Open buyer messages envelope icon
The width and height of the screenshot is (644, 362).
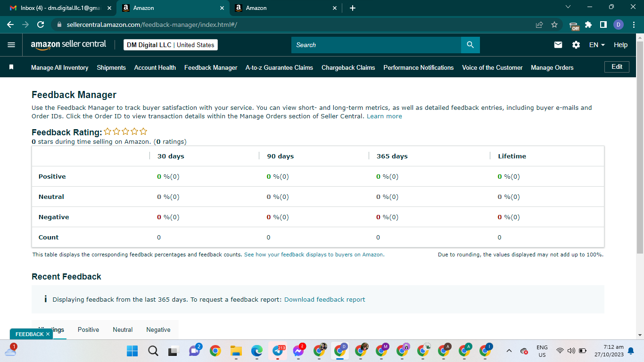pyautogui.click(x=558, y=45)
